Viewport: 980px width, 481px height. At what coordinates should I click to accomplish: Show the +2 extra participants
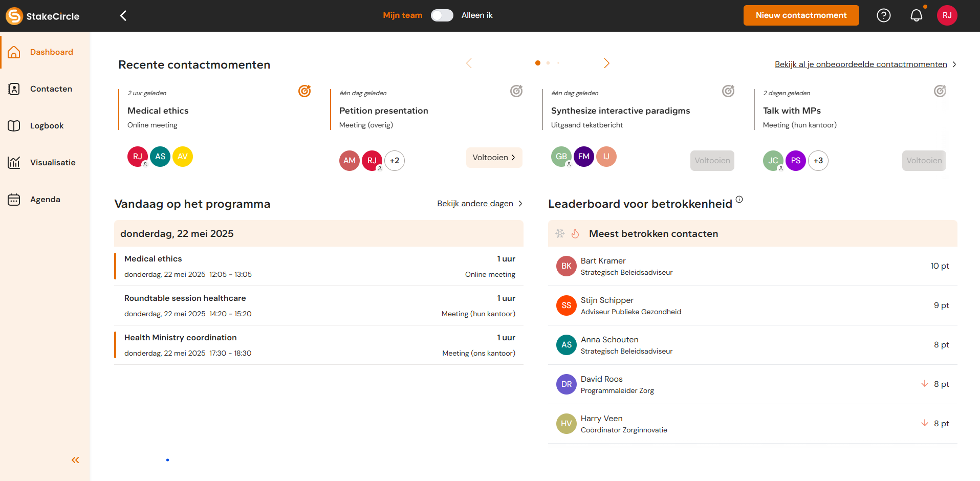click(x=395, y=161)
